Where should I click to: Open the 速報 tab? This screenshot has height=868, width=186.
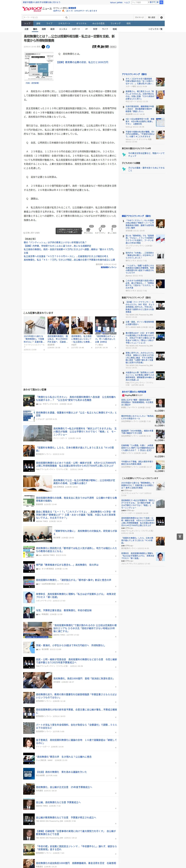38,24
